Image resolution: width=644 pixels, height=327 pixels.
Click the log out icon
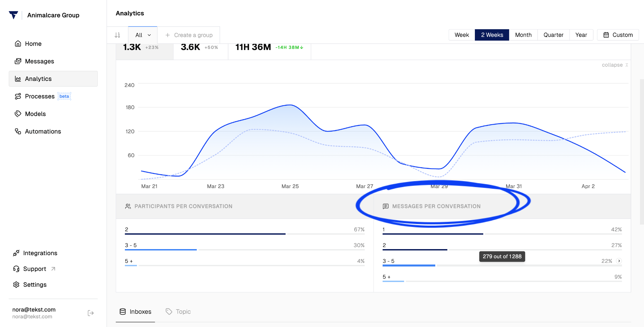pos(91,313)
